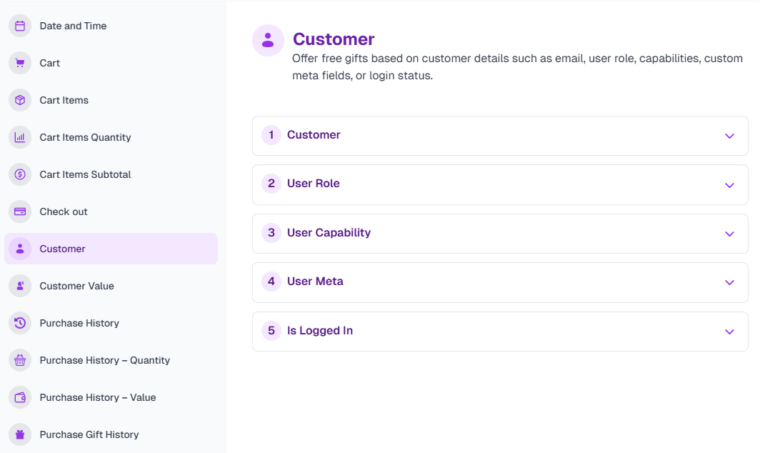The height and width of the screenshot is (453, 760).
Task: Click the basket icon for Purchase History Quantity
Action: pyautogui.click(x=20, y=360)
